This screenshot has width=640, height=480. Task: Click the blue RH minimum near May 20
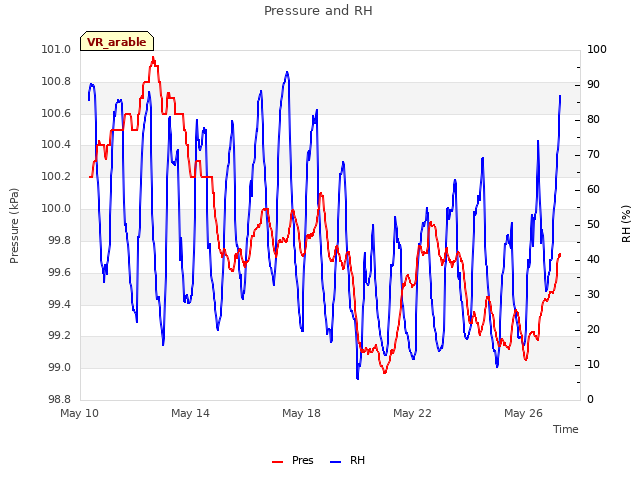(358, 378)
